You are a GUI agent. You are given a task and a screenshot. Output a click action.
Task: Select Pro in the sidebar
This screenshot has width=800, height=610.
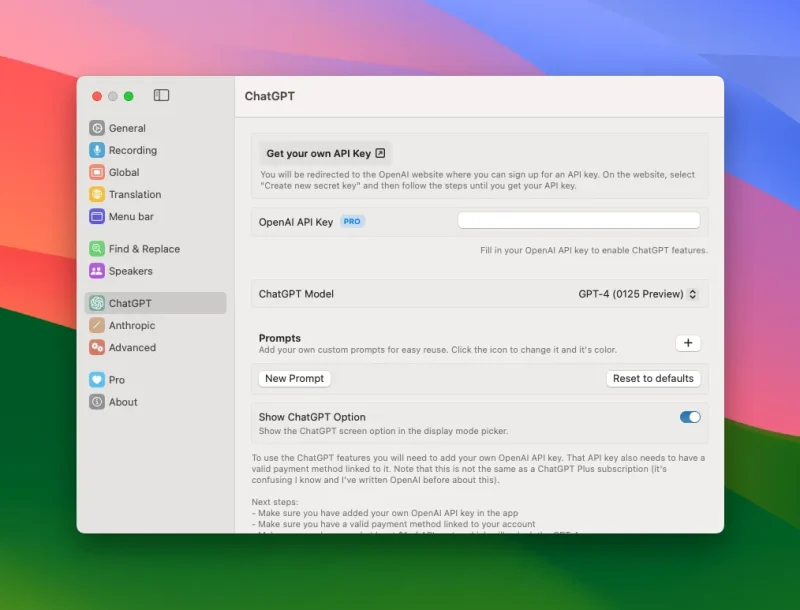pyautogui.click(x=98, y=379)
